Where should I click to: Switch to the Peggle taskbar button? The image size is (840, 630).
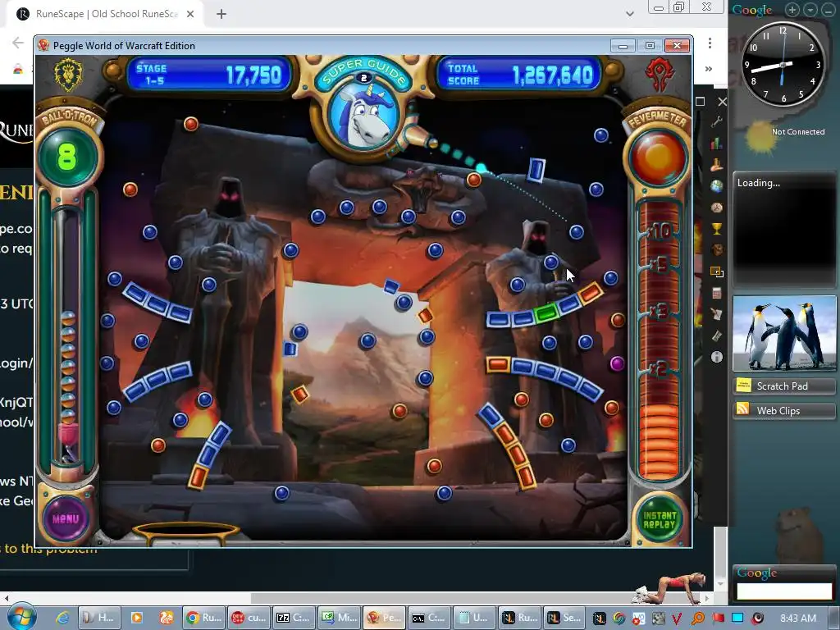(x=384, y=618)
